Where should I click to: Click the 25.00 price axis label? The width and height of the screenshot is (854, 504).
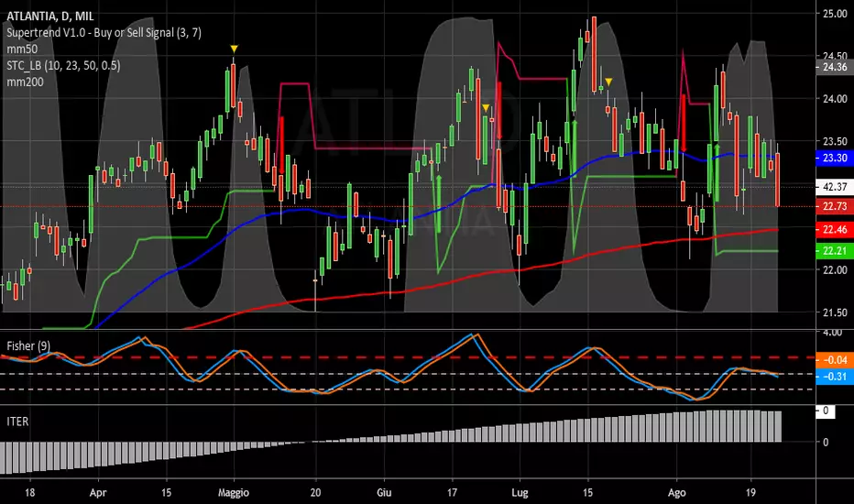pyautogui.click(x=835, y=14)
